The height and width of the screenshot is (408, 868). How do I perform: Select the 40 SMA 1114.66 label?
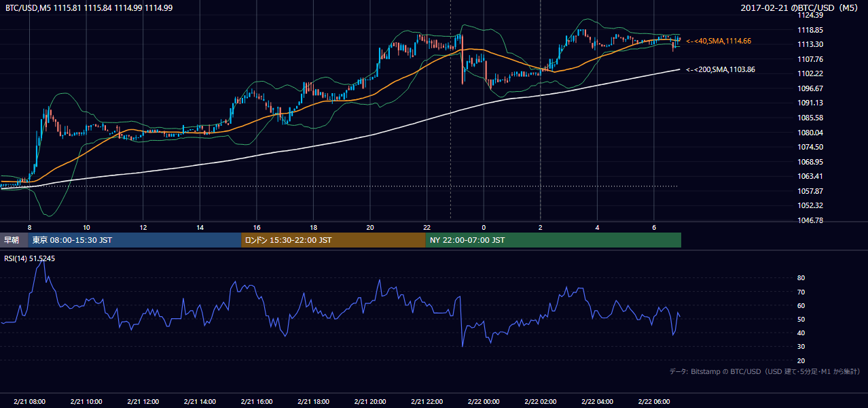tap(719, 41)
